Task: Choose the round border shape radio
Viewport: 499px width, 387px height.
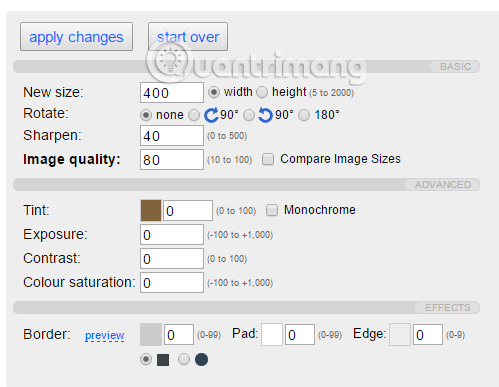Action: 184,359
